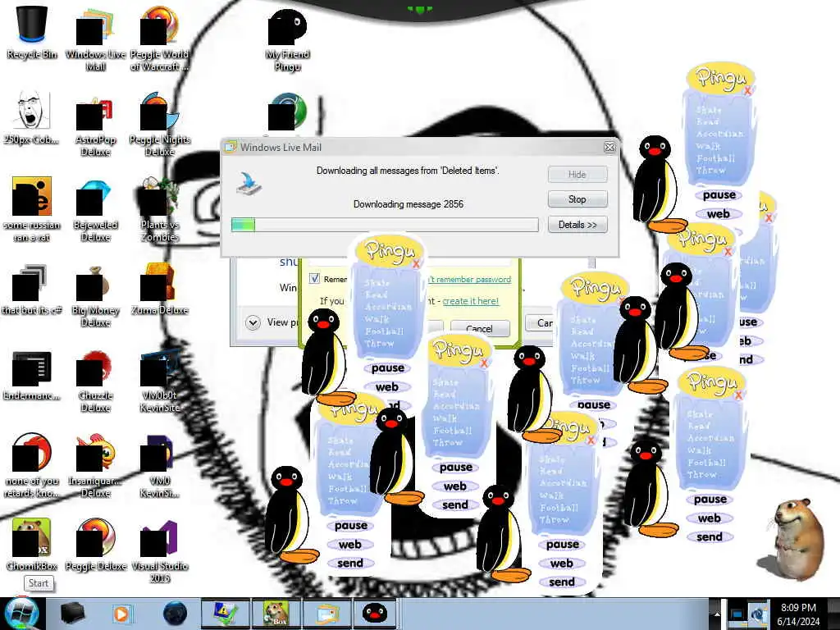
Task: Choose Football in the Pingu widget over sign-in dialog
Action: (x=385, y=331)
